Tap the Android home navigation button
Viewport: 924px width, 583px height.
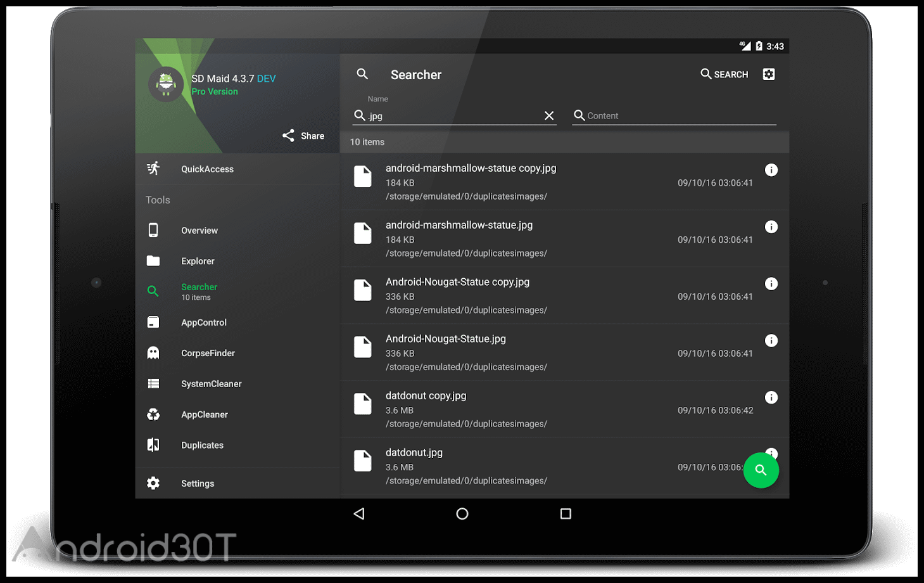[x=462, y=514]
